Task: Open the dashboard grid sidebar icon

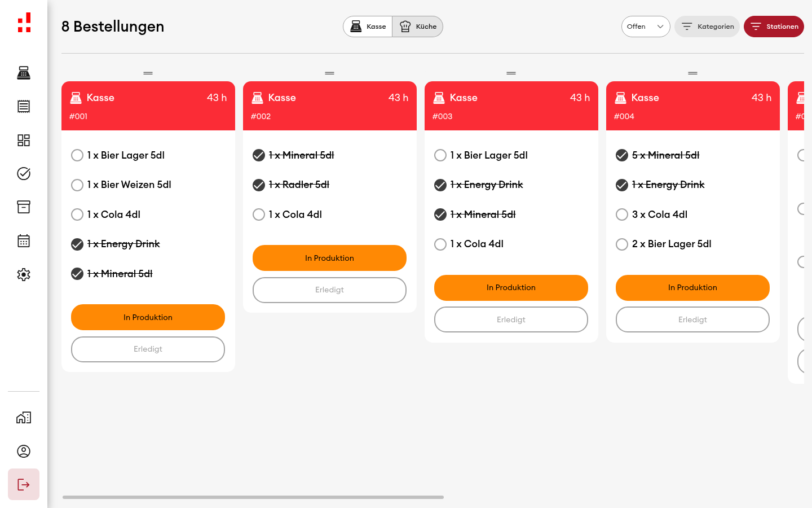Action: click(24, 140)
